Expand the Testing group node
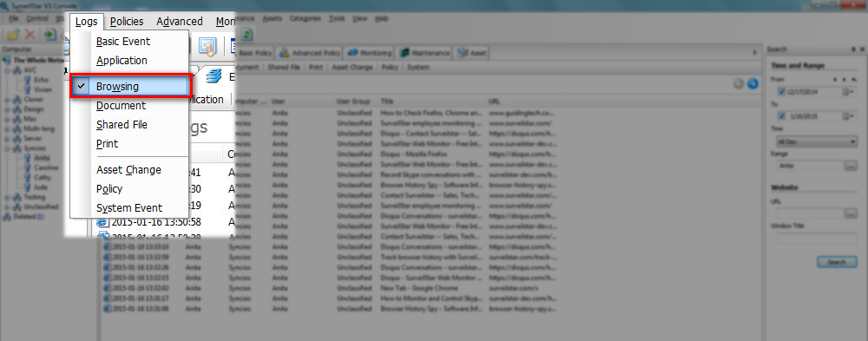This screenshot has width=868, height=341. pyautogui.click(x=7, y=197)
